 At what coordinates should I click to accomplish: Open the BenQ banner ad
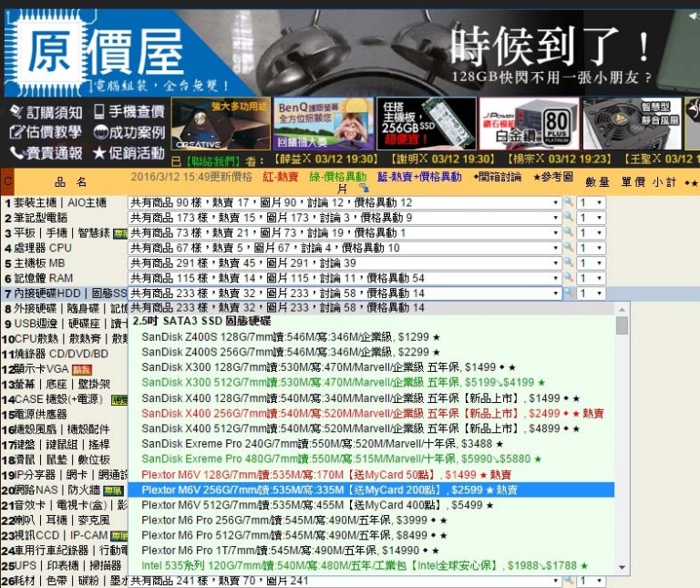click(x=324, y=124)
